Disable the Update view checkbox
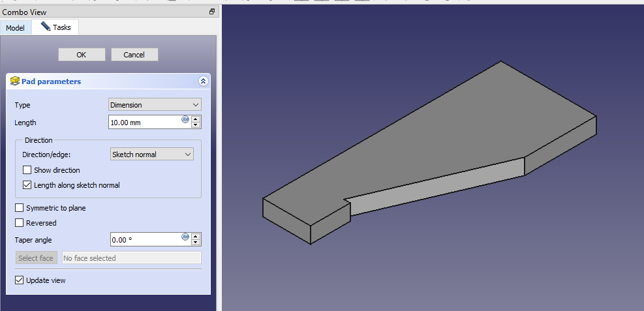Viewport: 644px width, 311px height. (20, 280)
